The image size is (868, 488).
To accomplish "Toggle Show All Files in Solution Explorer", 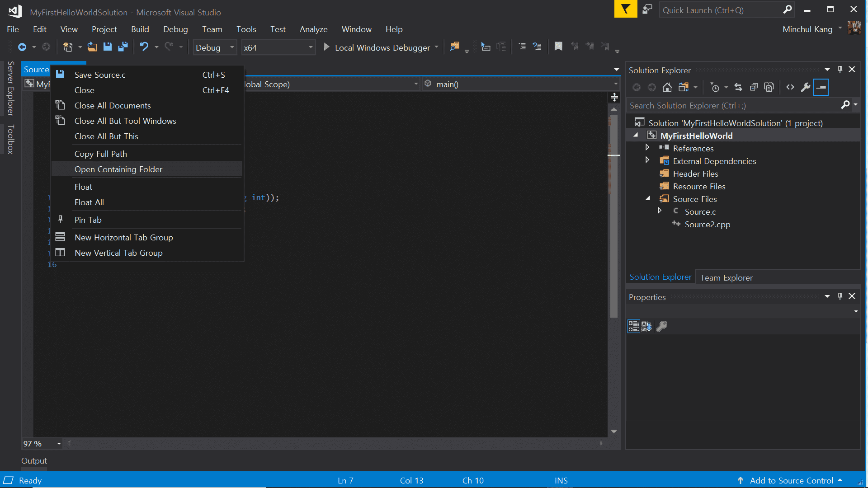I will pyautogui.click(x=769, y=87).
